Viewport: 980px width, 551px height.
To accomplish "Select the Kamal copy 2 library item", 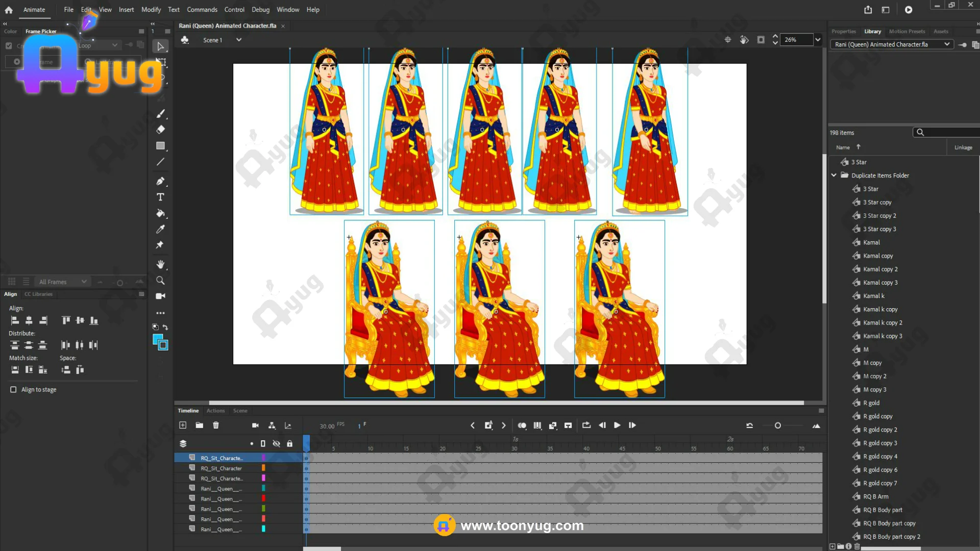I will coord(880,269).
